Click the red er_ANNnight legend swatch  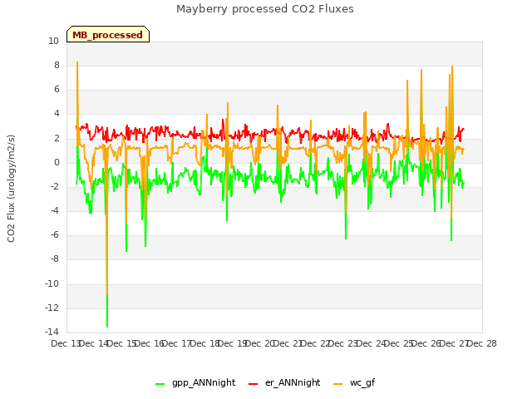253,384
